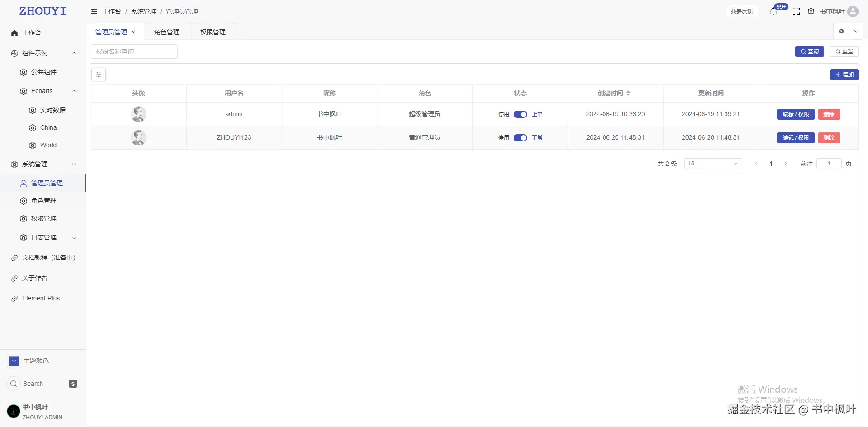Click the 普通管理员 role cell
This screenshot has width=868, height=427.
pos(425,137)
